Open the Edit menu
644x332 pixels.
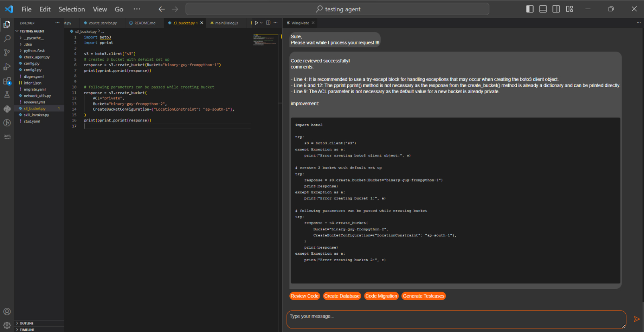point(45,9)
